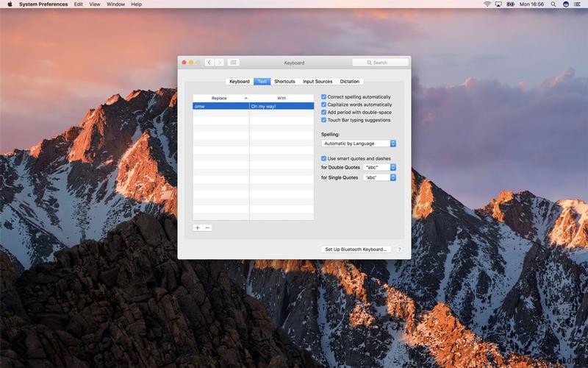Remove the selected replacement with minus
588x368 pixels.
click(x=207, y=227)
